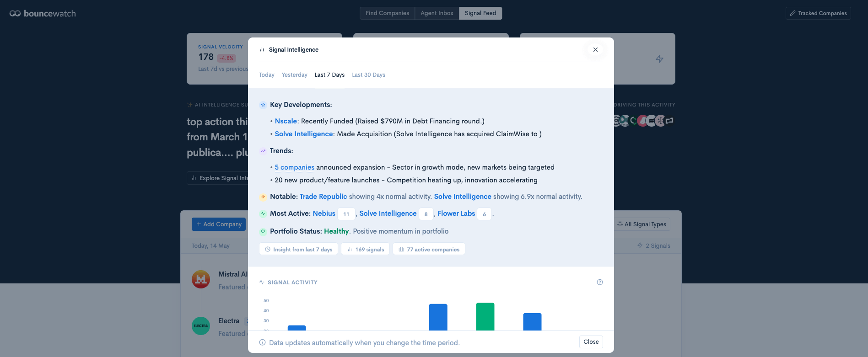Open the Flower Labs link
This screenshot has width=868, height=357.
point(456,213)
